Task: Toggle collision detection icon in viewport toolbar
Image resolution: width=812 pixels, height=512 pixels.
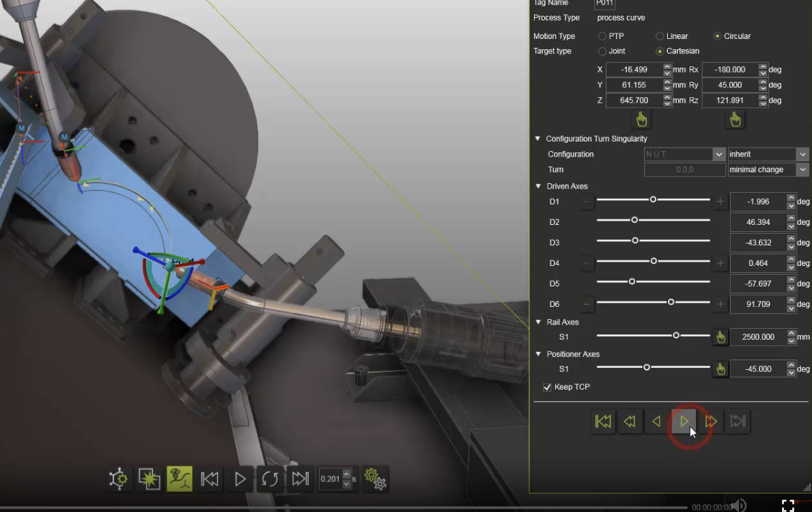Action: (149, 479)
